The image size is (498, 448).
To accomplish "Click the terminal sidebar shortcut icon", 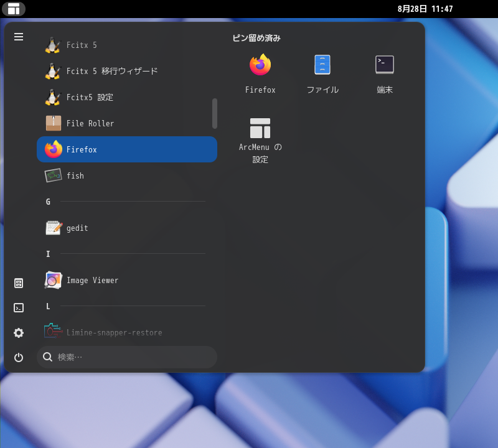I will (19, 307).
